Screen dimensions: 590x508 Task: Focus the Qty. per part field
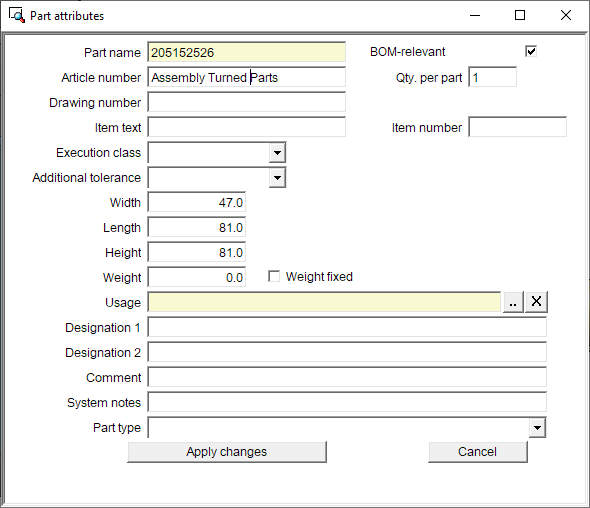[x=493, y=77]
